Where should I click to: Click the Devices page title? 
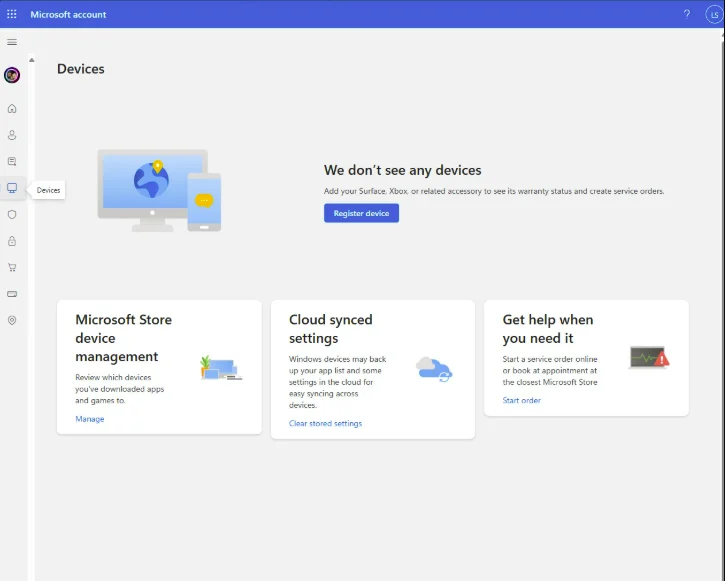[80, 69]
